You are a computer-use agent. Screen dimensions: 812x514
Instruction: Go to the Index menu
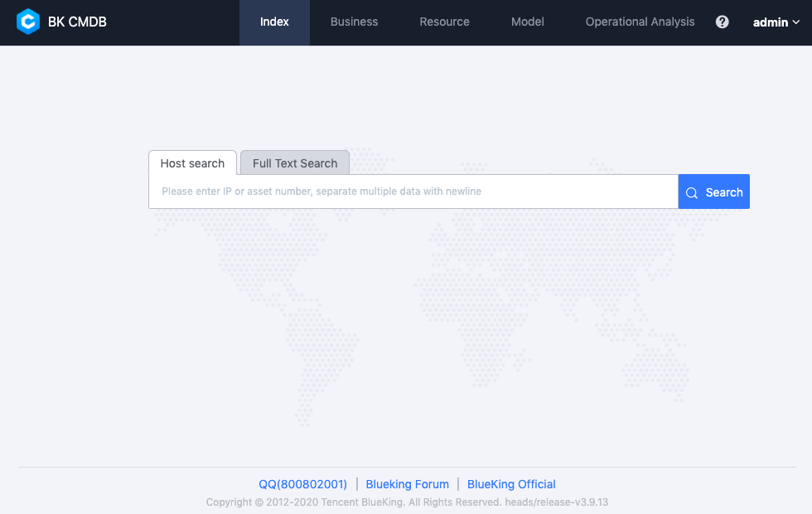(x=274, y=22)
